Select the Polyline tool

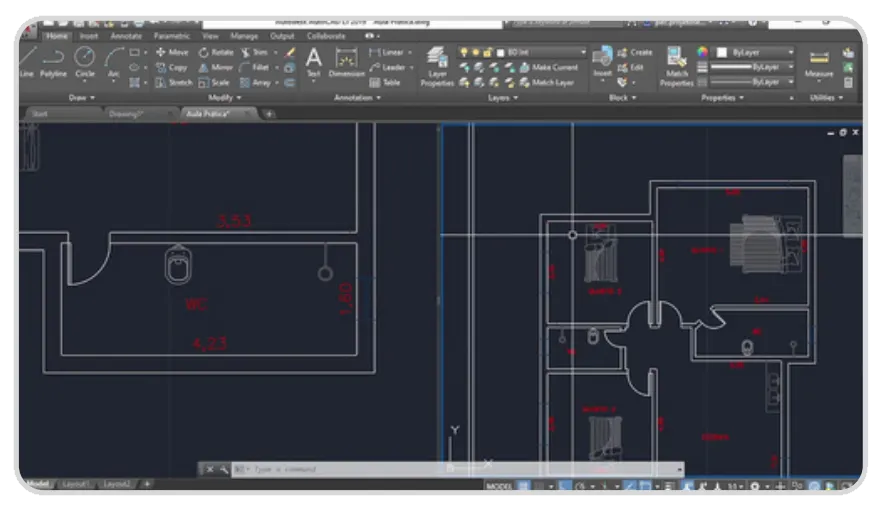[x=53, y=62]
